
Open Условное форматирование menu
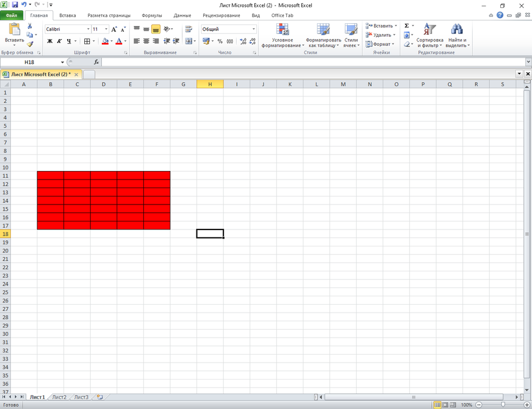tap(282, 35)
